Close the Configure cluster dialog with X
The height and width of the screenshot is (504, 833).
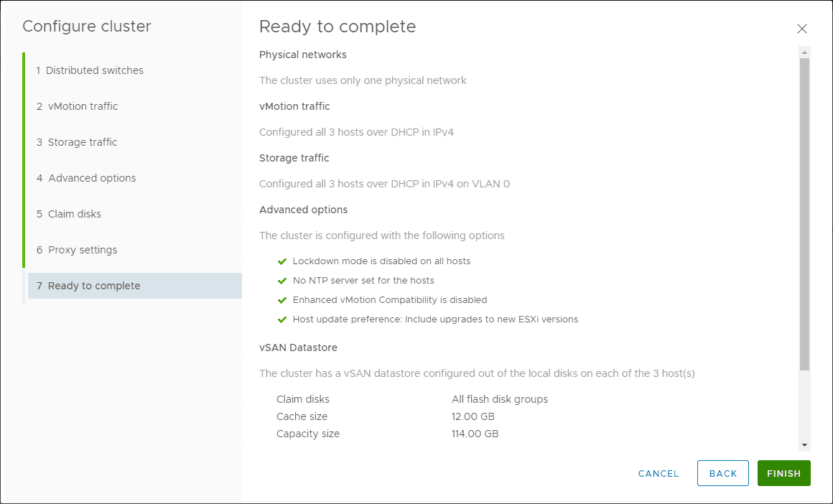pyautogui.click(x=802, y=29)
